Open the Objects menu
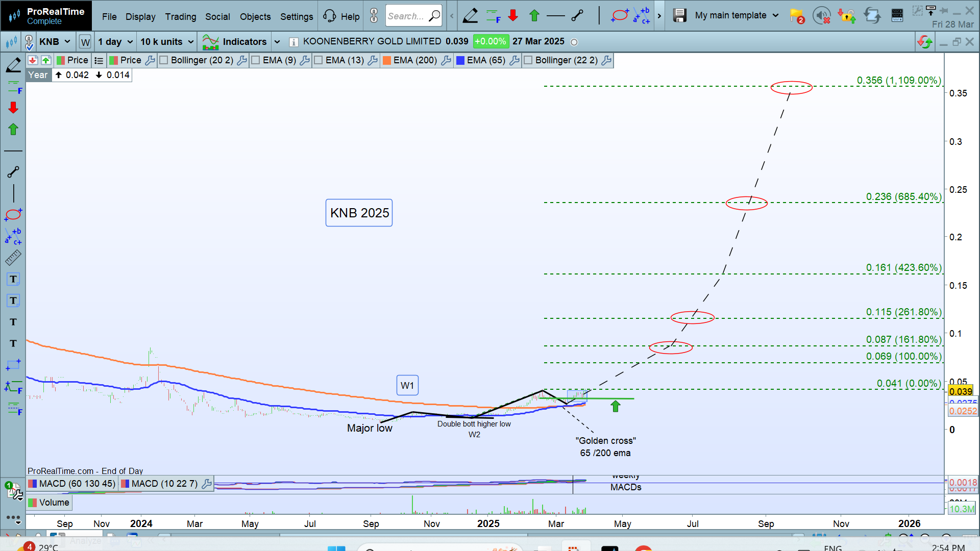 (255, 16)
